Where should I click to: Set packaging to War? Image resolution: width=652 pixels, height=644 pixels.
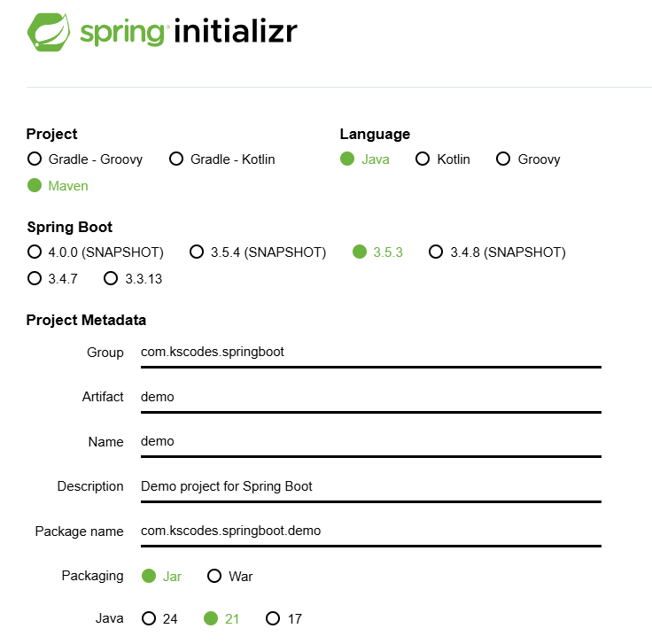(214, 577)
